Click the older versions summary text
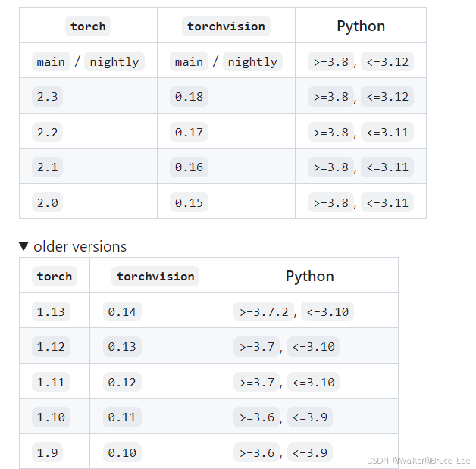The height and width of the screenshot is (469, 476). pos(80,246)
